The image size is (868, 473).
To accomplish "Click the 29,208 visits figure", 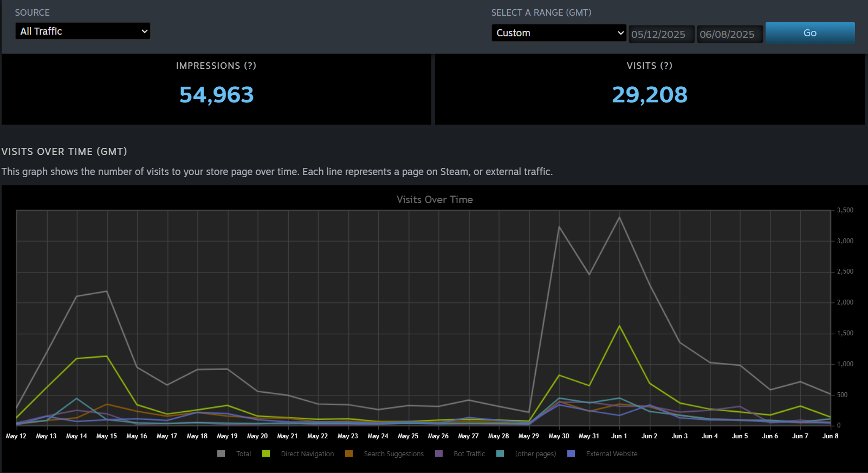I will pos(649,95).
